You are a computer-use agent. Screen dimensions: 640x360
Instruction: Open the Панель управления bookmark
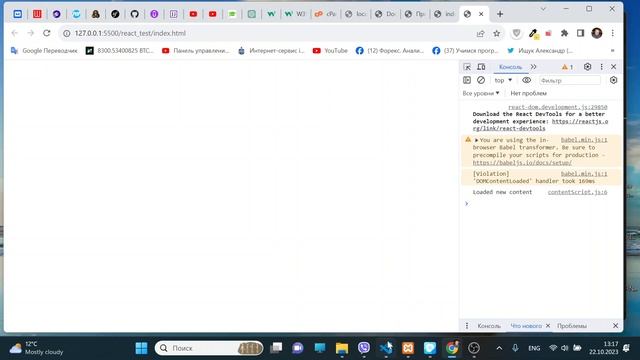point(196,51)
